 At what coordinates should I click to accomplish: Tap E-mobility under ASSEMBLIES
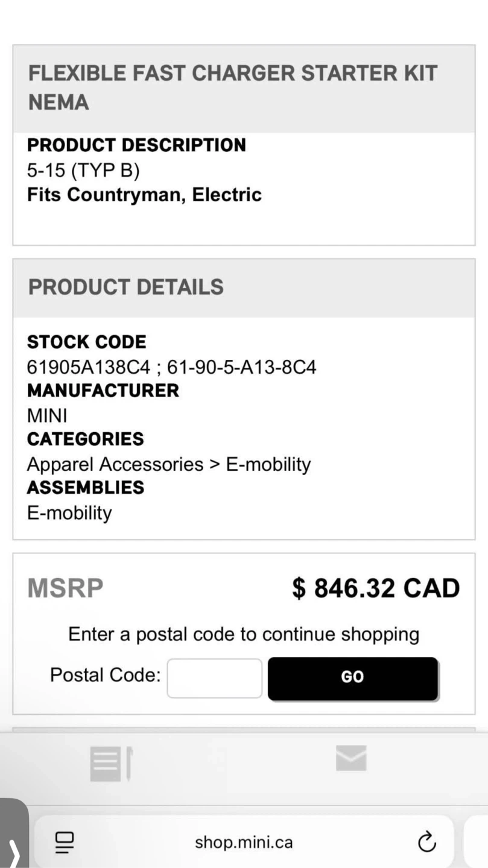(69, 513)
